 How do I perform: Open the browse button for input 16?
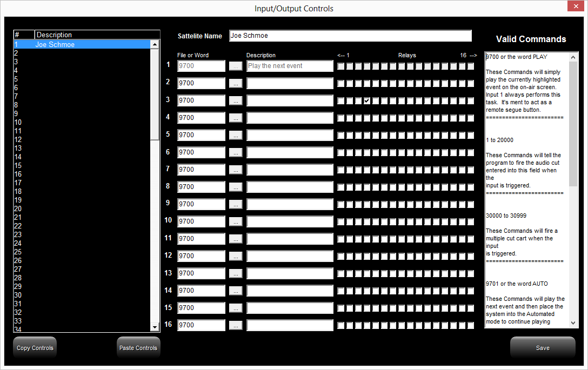pyautogui.click(x=236, y=325)
